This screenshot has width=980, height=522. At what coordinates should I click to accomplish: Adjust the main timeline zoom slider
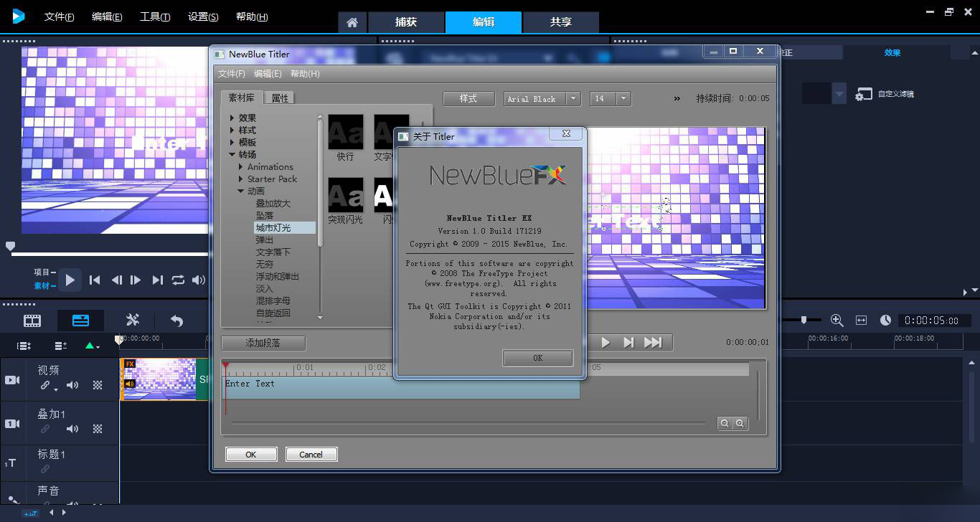click(x=804, y=320)
